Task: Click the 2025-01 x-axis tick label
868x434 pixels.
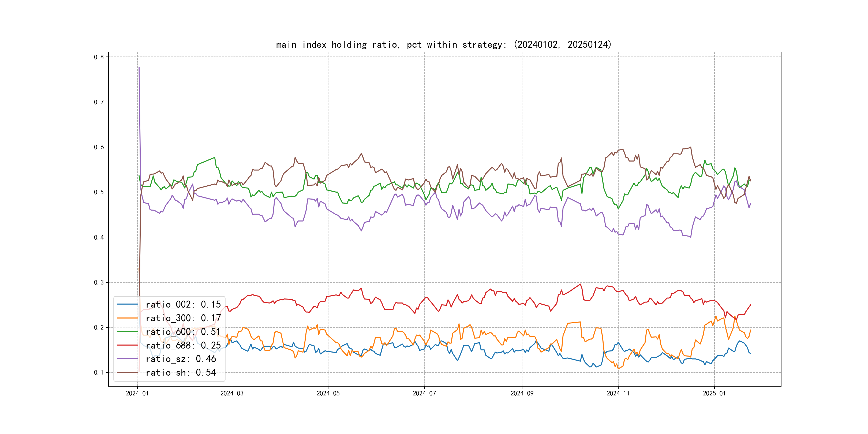Action: 714,393
